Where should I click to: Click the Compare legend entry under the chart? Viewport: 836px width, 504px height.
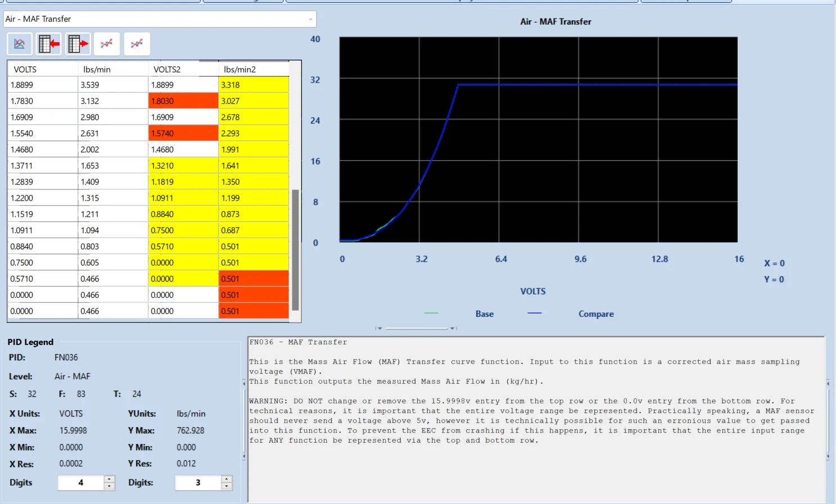596,314
